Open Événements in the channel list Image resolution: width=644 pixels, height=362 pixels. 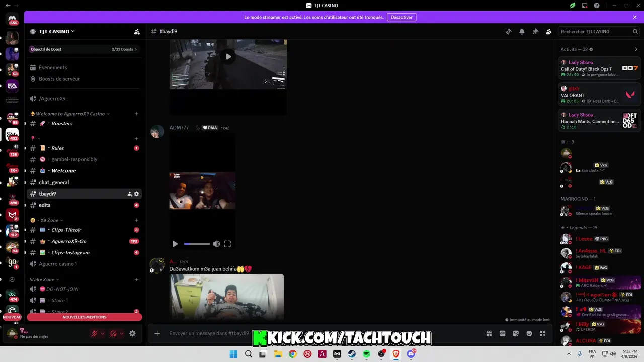tap(84, 67)
